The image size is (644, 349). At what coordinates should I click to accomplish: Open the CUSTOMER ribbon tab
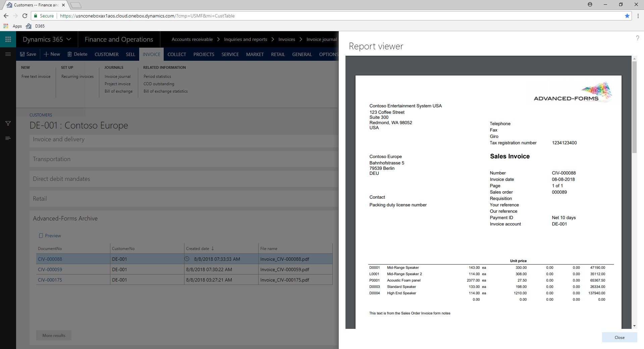click(107, 54)
